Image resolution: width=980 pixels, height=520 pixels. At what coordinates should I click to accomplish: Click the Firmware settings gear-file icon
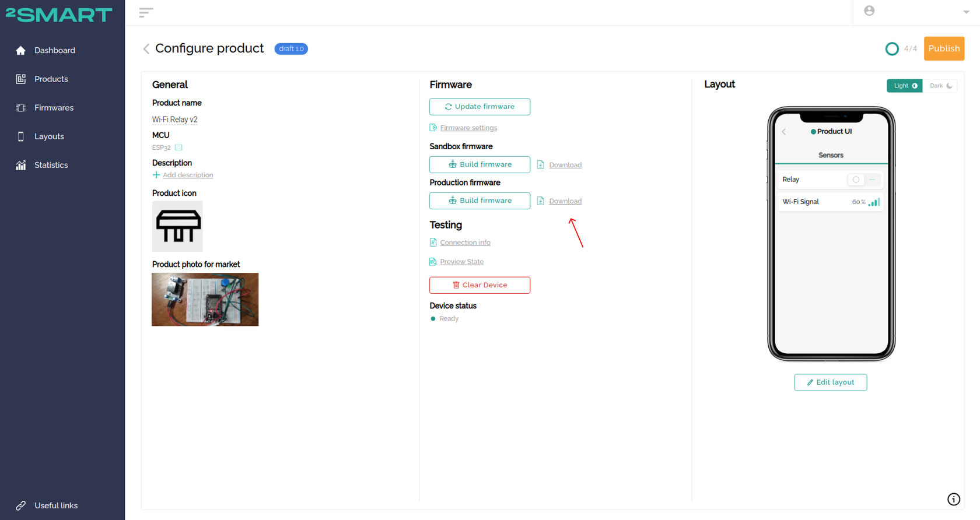(x=433, y=128)
